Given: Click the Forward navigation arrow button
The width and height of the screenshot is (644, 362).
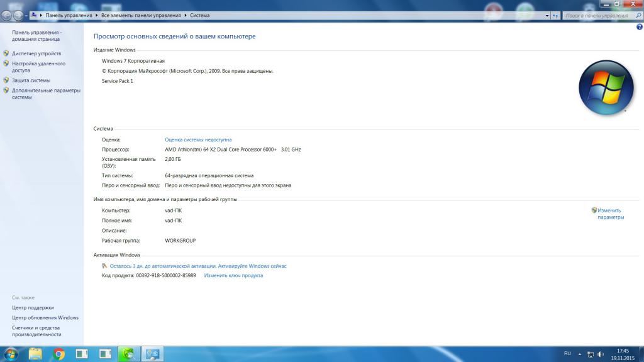Looking at the screenshot, I should click(x=18, y=16).
